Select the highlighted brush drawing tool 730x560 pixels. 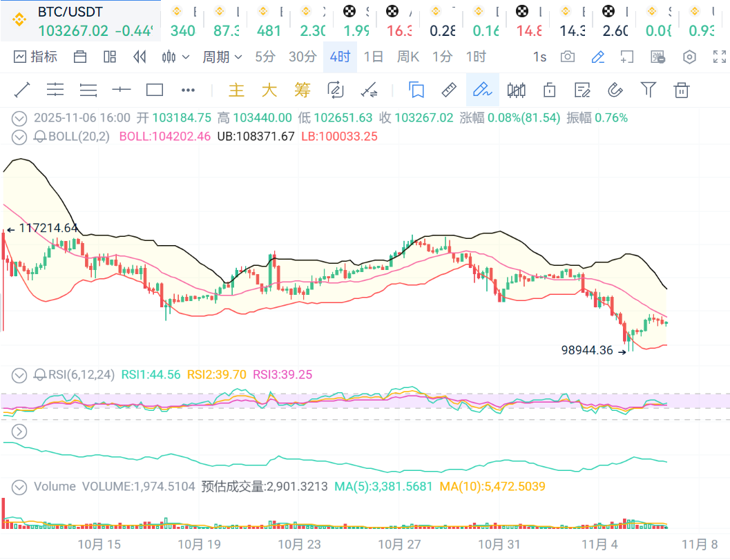[482, 90]
